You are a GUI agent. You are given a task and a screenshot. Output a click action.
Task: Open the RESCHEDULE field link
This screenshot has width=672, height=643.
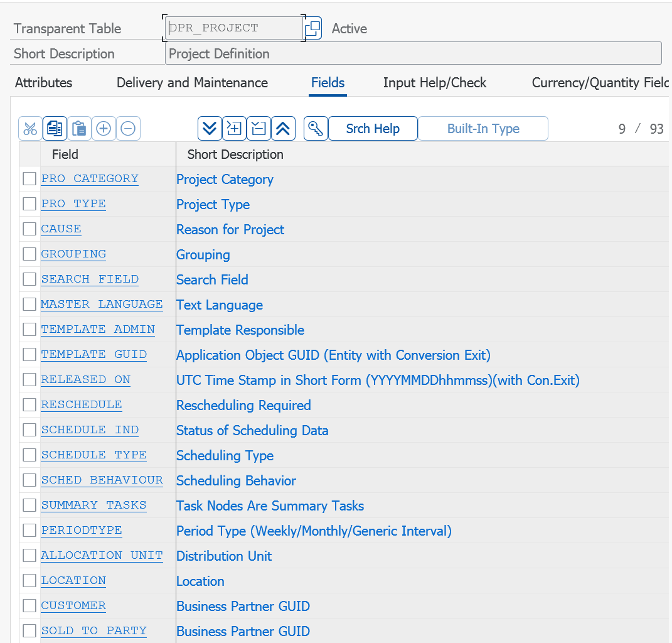pos(82,404)
